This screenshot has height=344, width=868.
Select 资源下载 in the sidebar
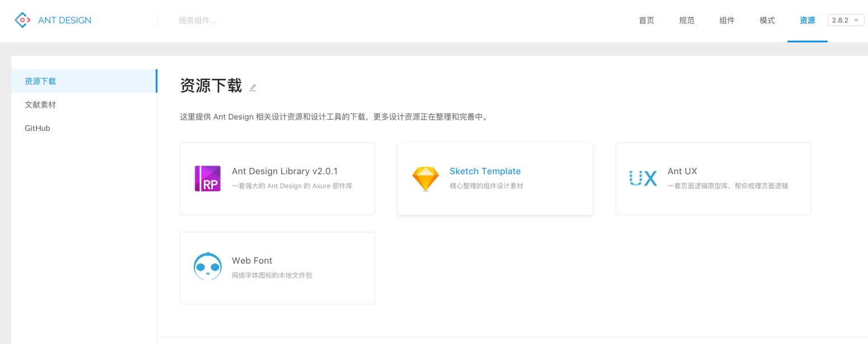coord(40,81)
